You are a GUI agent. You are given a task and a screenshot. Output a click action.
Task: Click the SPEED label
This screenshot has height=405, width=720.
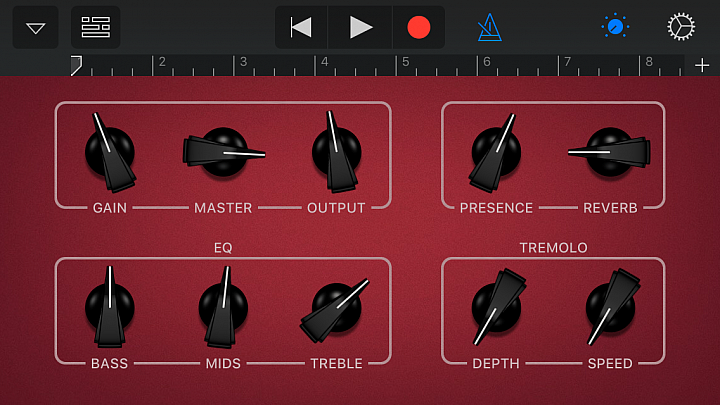[x=610, y=364]
